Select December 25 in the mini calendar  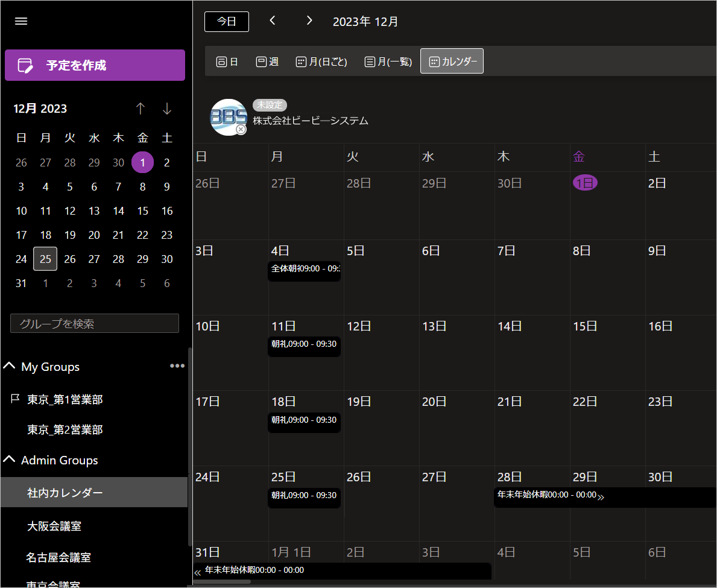click(45, 259)
